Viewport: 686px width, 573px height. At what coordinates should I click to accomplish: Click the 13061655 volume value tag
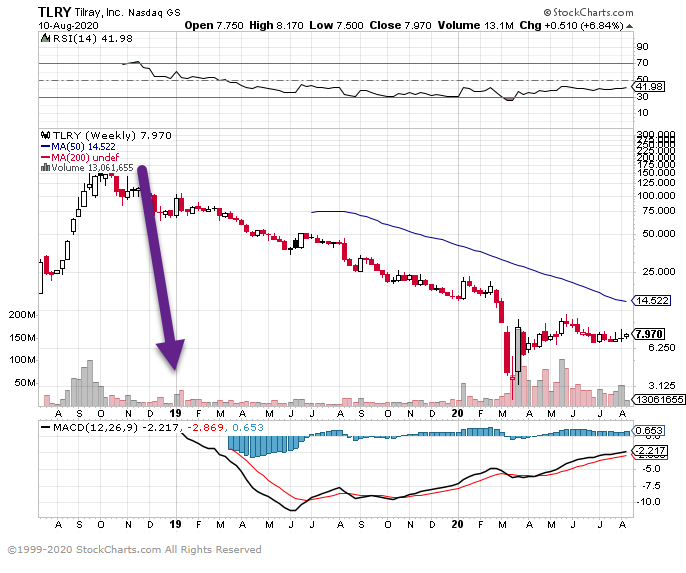(660, 399)
